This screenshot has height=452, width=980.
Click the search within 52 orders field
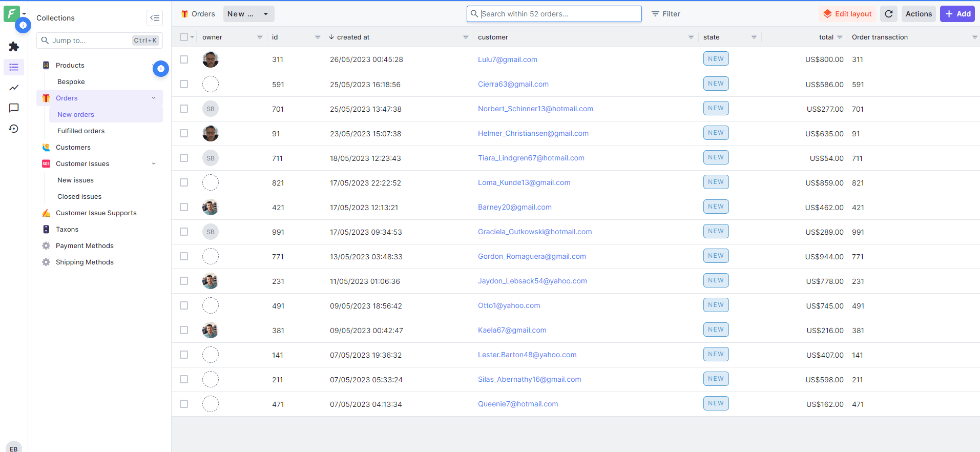coord(554,14)
